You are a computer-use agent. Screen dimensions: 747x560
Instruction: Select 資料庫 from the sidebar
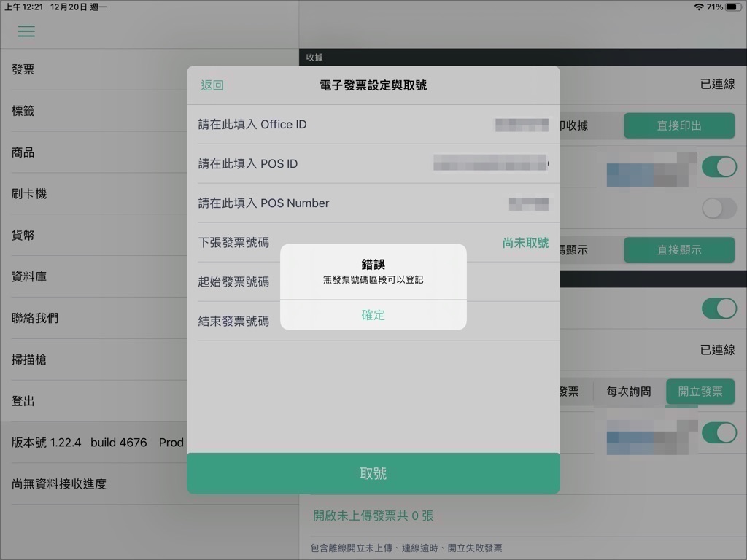[29, 276]
